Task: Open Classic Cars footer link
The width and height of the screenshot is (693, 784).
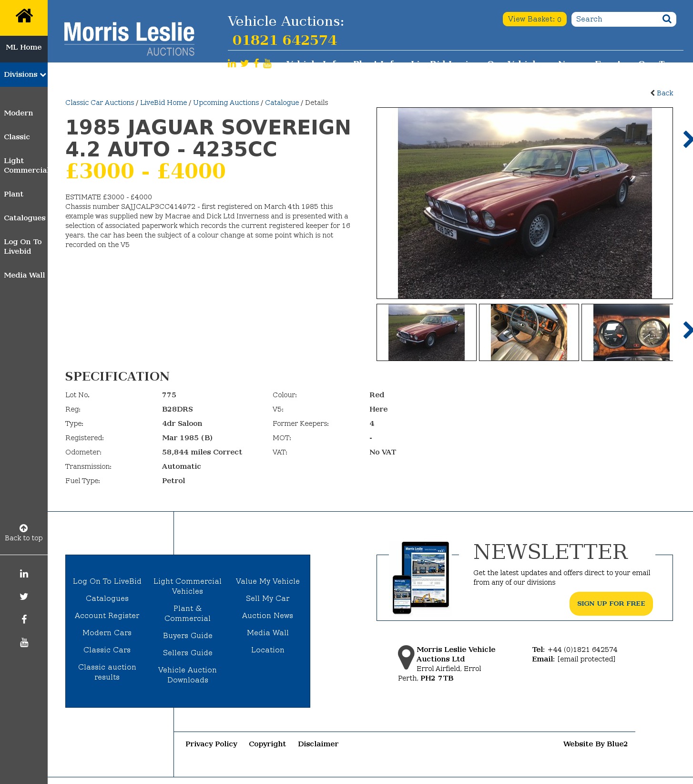Action: point(107,650)
